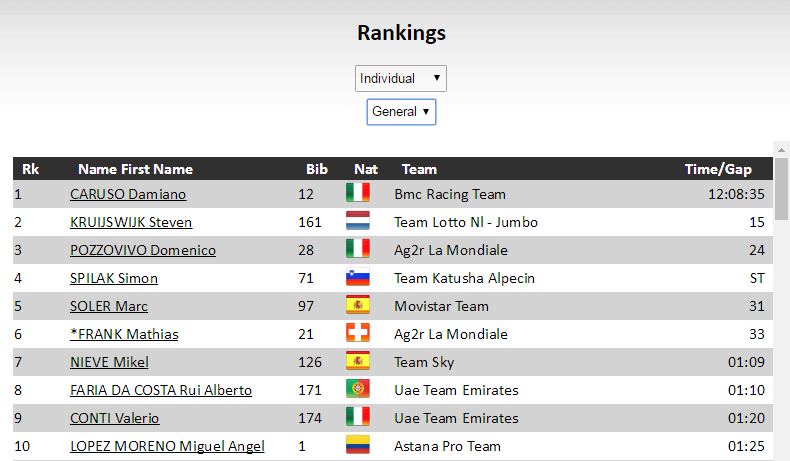Screen dimensions: 790x461
Task: Click LOPEZ MORENO Miguel Angel link
Action: (167, 446)
